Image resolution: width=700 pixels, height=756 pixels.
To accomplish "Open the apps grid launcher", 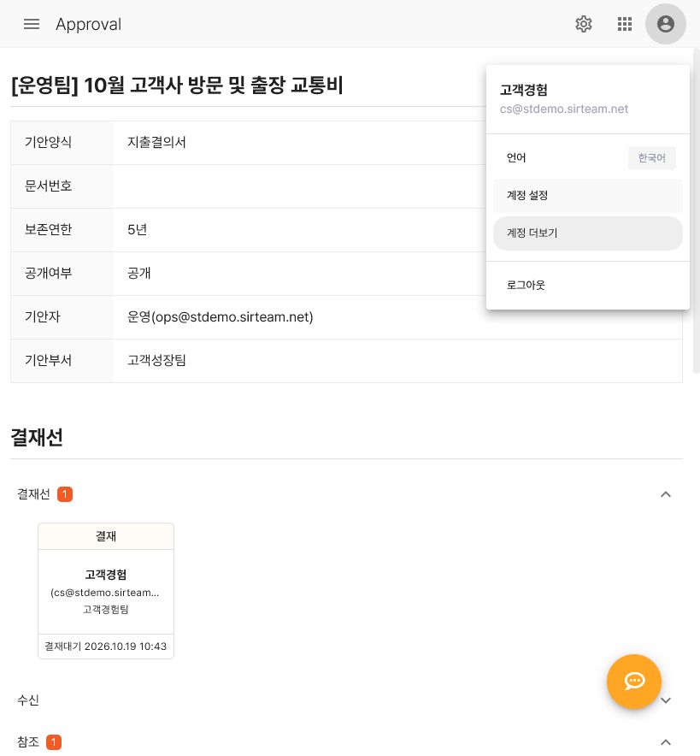I will pyautogui.click(x=625, y=24).
